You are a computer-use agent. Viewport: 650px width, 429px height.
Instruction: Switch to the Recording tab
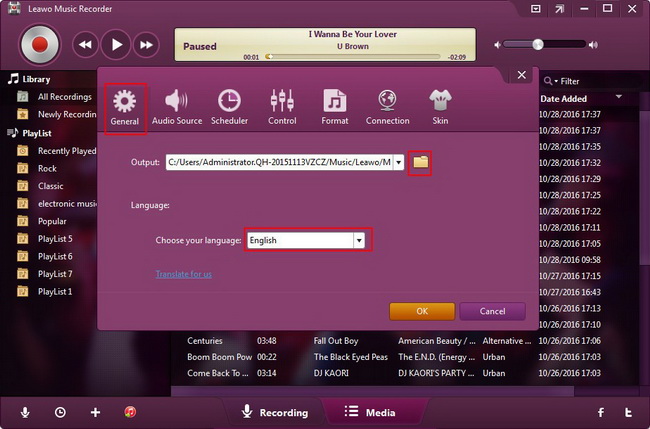coord(275,412)
